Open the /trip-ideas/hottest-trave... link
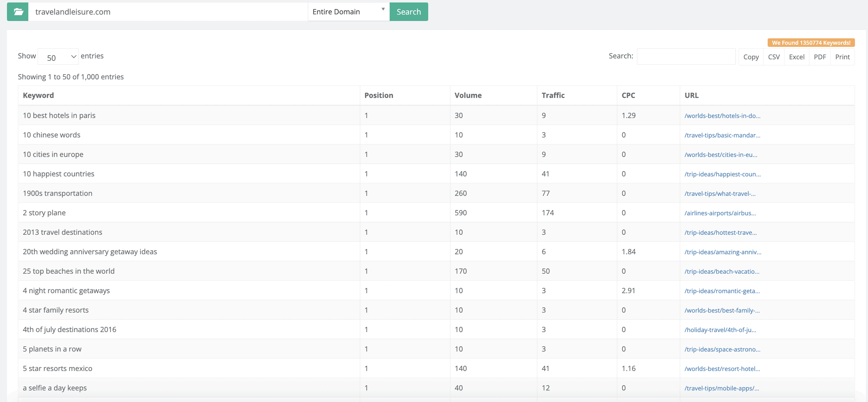This screenshot has width=868, height=402. pyautogui.click(x=720, y=232)
